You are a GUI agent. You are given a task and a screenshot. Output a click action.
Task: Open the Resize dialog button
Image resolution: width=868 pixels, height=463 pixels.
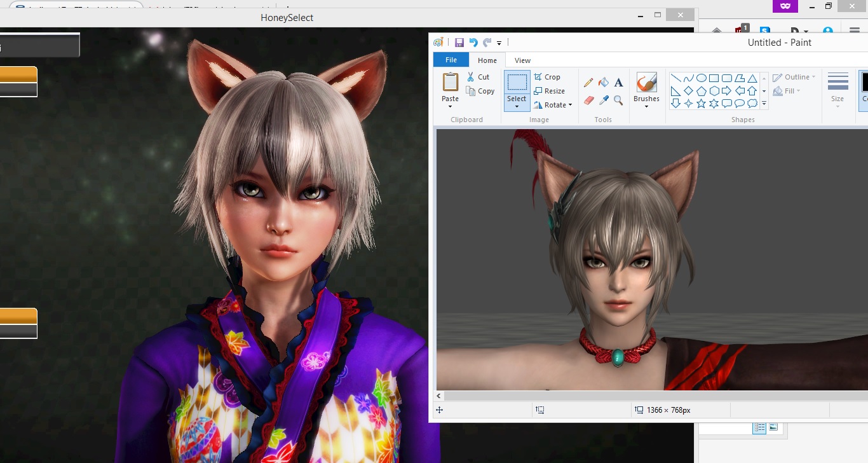tap(550, 91)
